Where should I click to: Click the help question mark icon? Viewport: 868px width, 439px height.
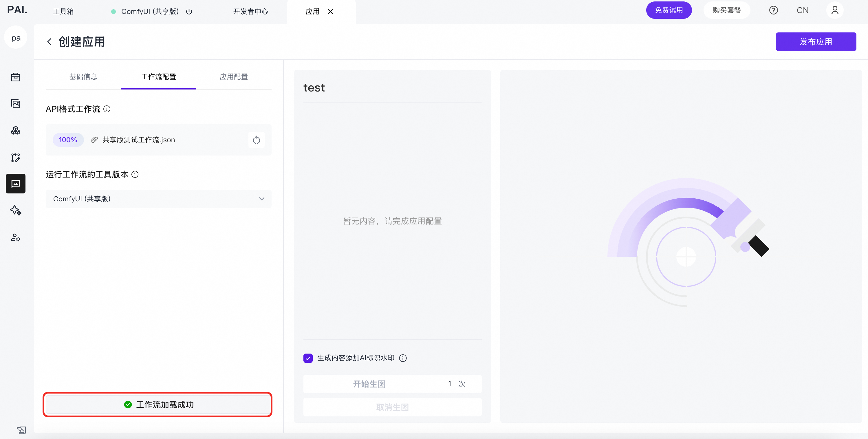773,10
